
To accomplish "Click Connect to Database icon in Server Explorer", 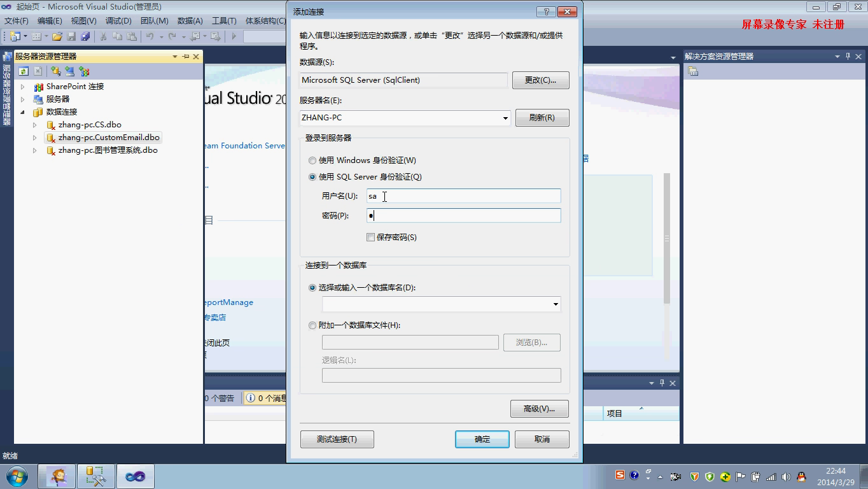I will (56, 71).
